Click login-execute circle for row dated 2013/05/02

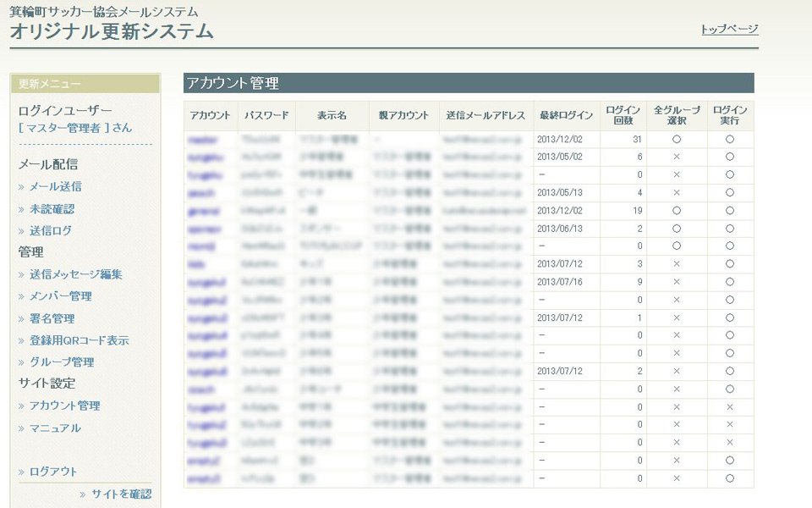click(729, 157)
